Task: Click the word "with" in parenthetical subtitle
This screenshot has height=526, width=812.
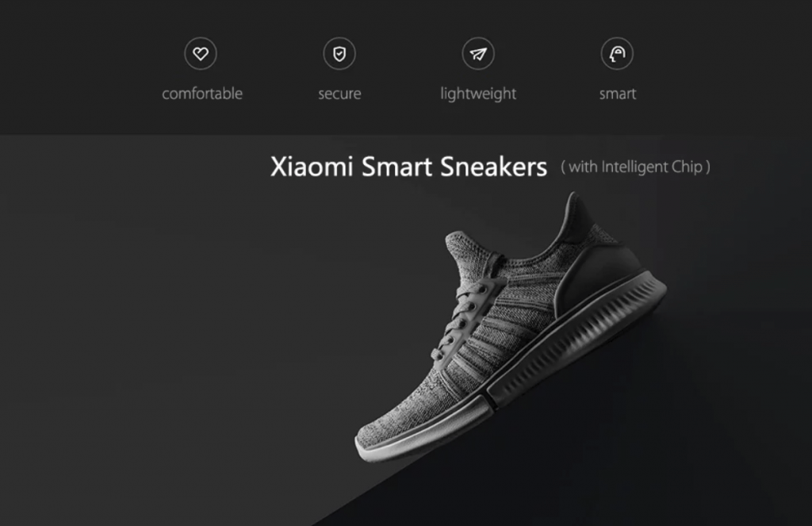Action: click(583, 167)
